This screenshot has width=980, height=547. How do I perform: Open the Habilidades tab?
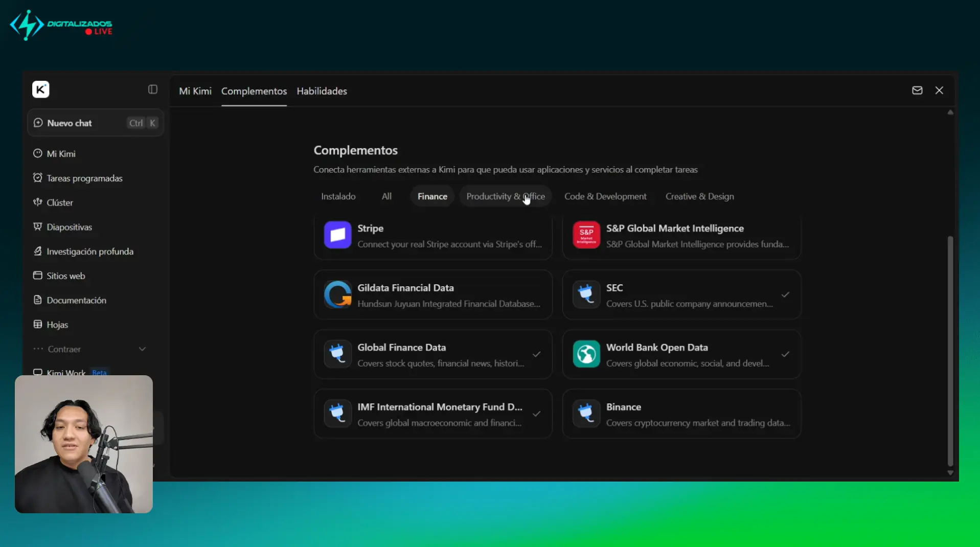[x=322, y=91]
